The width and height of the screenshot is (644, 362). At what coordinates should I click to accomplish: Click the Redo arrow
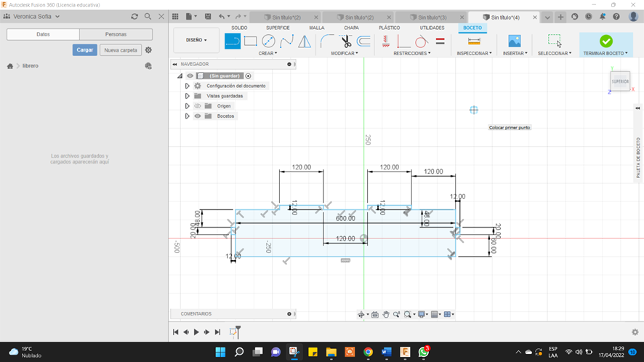(x=238, y=17)
